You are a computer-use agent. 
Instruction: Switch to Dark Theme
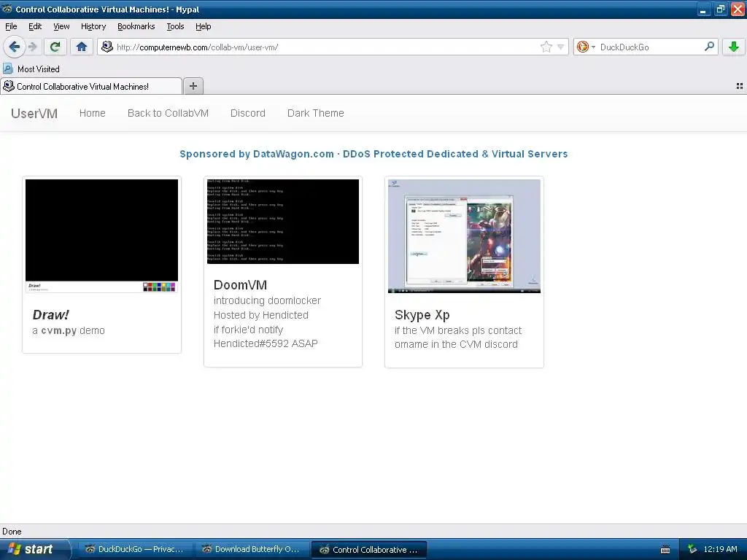pos(315,113)
